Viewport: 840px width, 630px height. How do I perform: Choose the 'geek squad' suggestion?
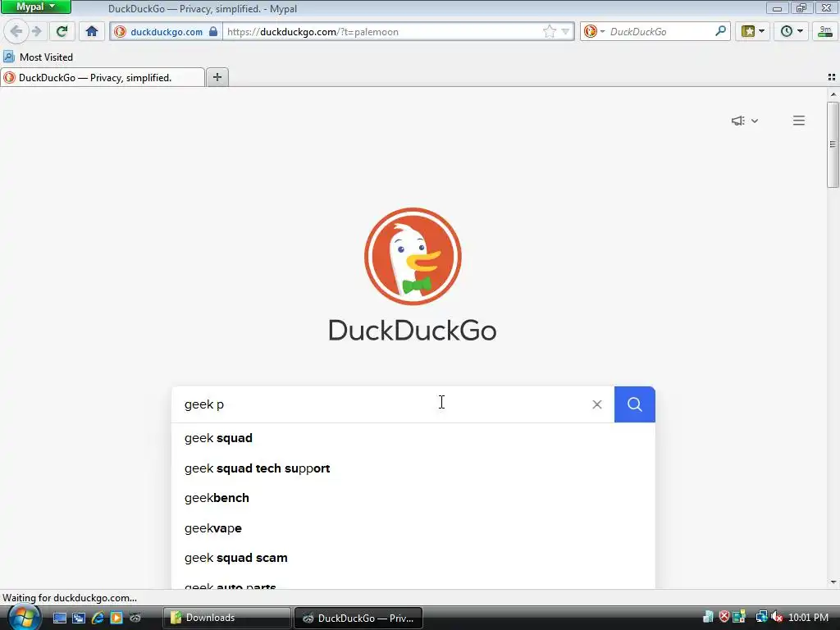click(x=413, y=438)
